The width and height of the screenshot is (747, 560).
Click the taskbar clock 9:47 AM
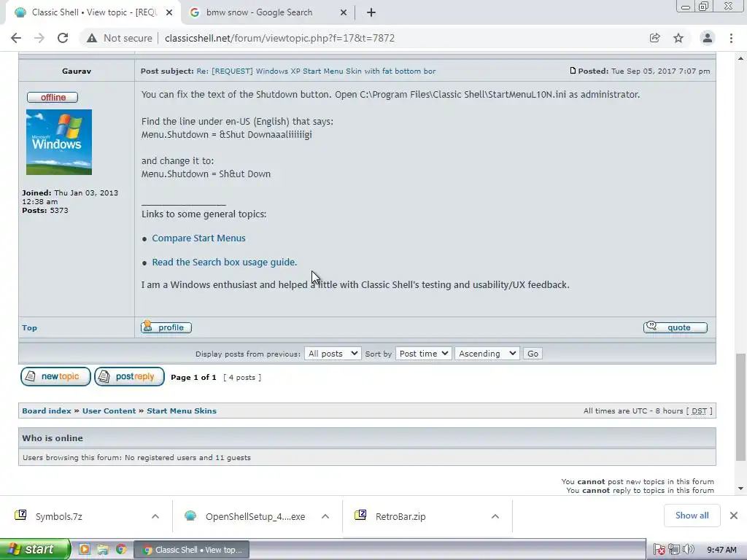[x=721, y=550]
